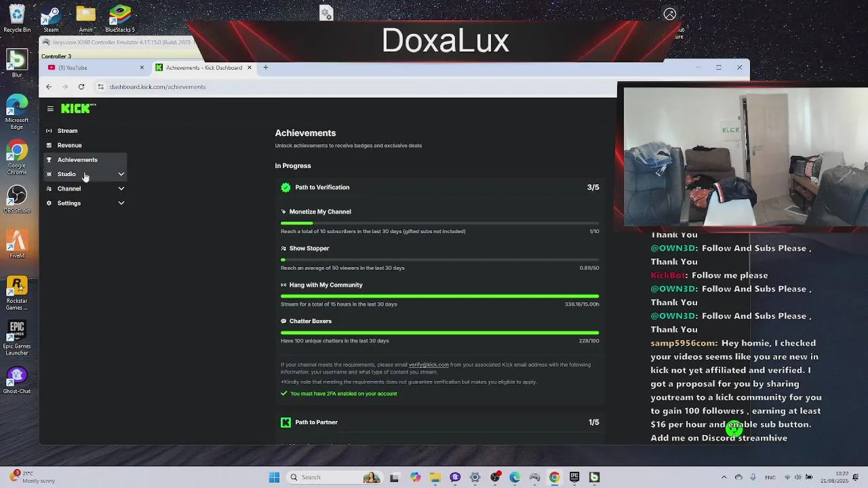Click the '336.16/15.00h' streamed hours value
Viewport: 868px width, 488px height.
[x=582, y=304]
